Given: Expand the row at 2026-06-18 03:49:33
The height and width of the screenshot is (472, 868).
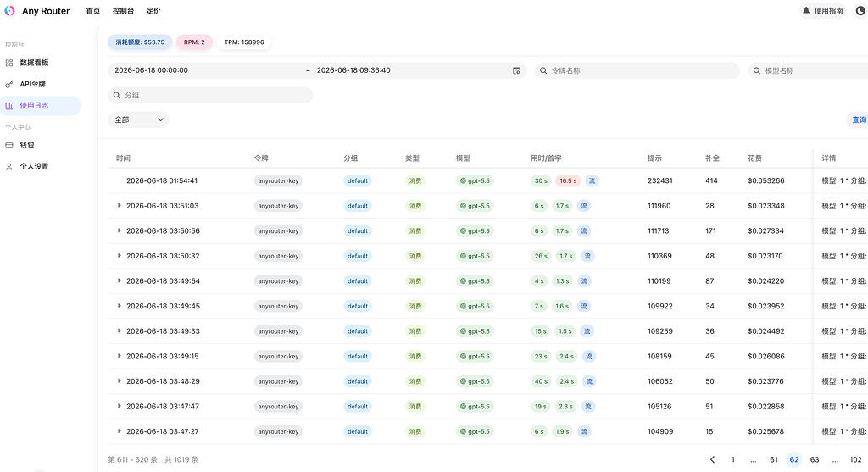Looking at the screenshot, I should point(119,330).
